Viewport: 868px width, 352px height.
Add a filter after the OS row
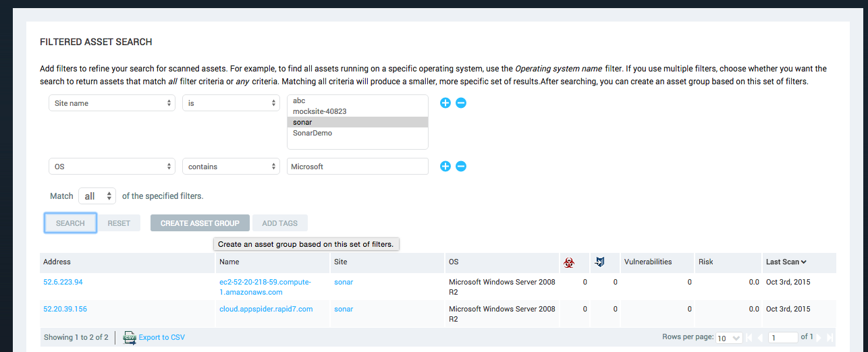tap(445, 167)
